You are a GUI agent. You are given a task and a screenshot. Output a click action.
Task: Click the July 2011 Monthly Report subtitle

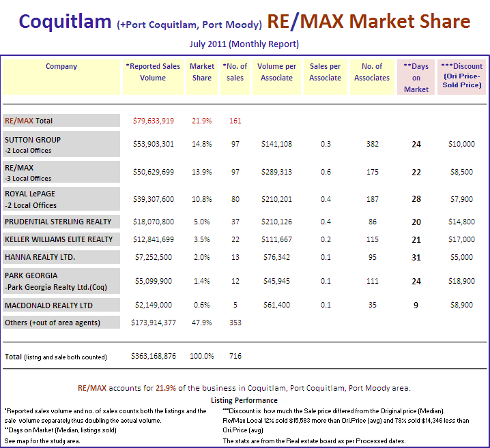point(244,44)
